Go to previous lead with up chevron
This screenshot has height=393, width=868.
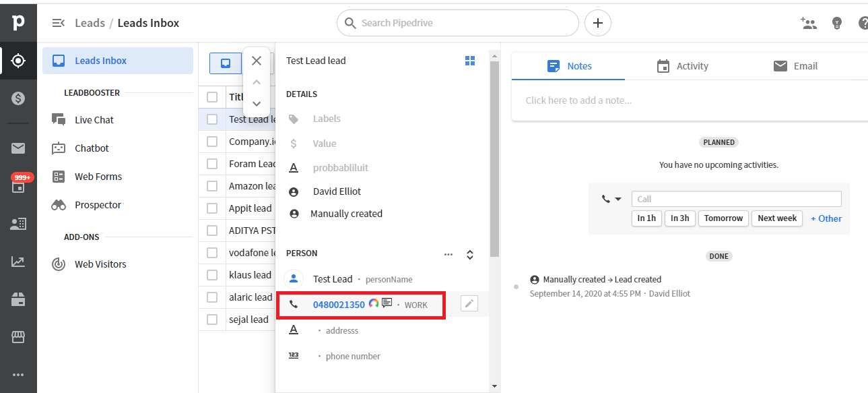(256, 82)
